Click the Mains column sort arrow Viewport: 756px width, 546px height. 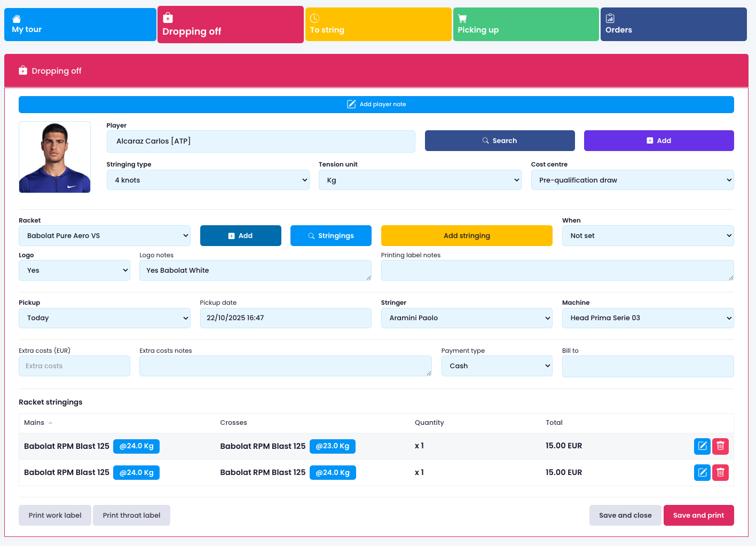point(51,423)
